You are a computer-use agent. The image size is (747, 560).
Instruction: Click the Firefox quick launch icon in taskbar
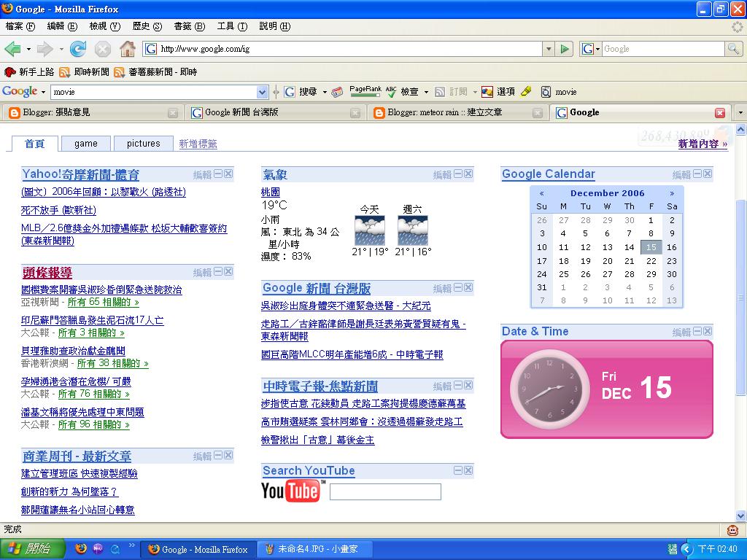[81, 548]
